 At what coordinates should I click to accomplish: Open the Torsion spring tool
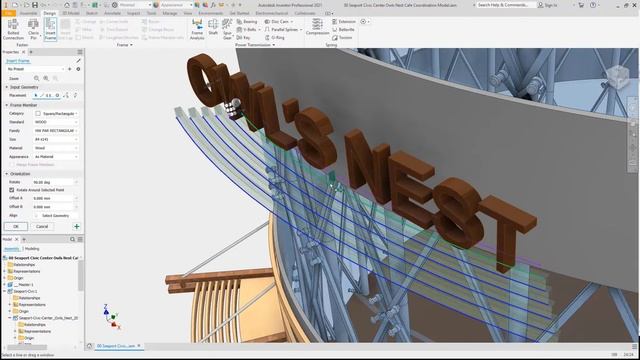point(342,38)
